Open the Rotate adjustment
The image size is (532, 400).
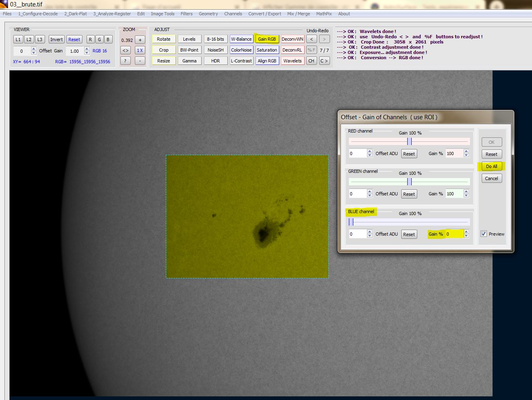[164, 39]
